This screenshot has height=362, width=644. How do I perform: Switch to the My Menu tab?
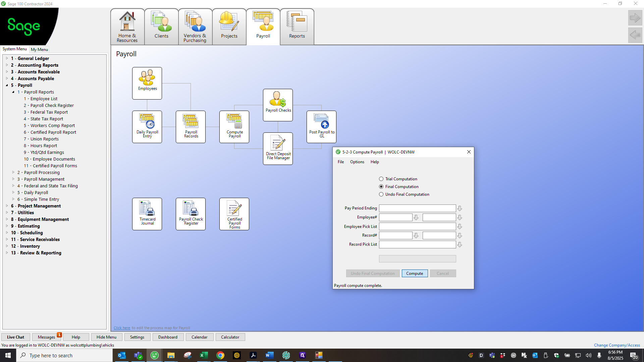coord(39,49)
